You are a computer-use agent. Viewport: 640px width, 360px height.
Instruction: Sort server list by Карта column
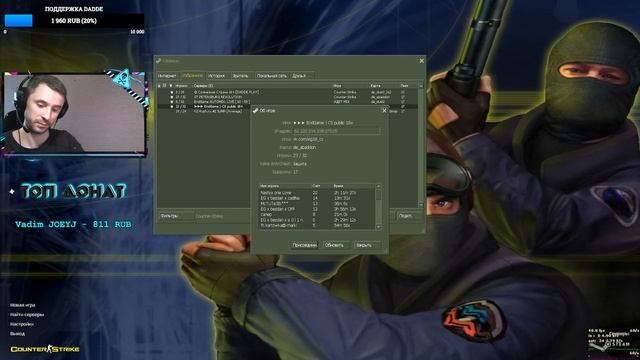(x=384, y=86)
